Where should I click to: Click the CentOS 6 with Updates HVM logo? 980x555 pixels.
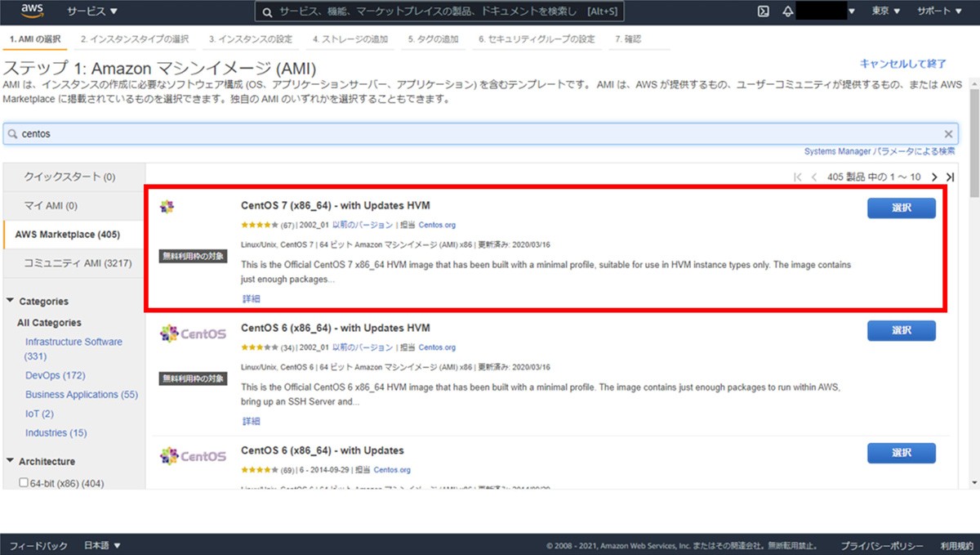[x=193, y=333]
